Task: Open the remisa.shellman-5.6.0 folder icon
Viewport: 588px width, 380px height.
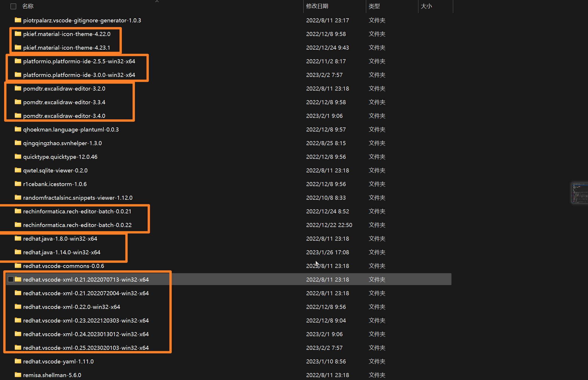Action: tap(18, 375)
